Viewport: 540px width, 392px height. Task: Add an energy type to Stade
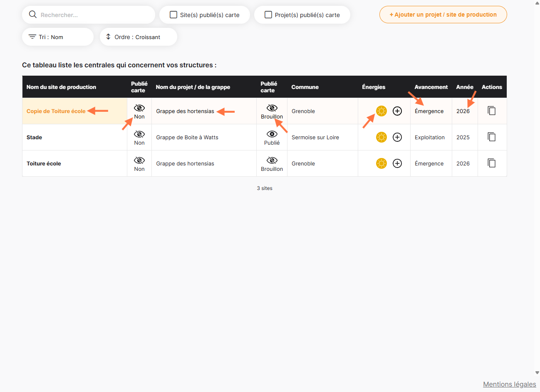pos(397,137)
